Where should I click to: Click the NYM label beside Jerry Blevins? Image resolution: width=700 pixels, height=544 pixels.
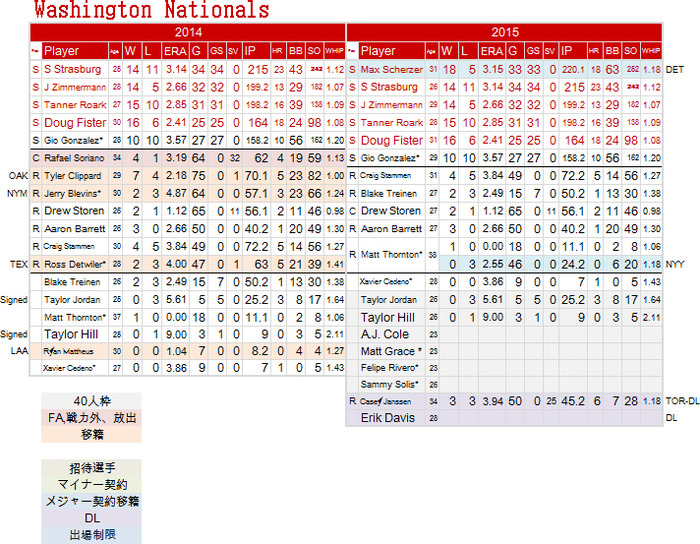[17, 194]
